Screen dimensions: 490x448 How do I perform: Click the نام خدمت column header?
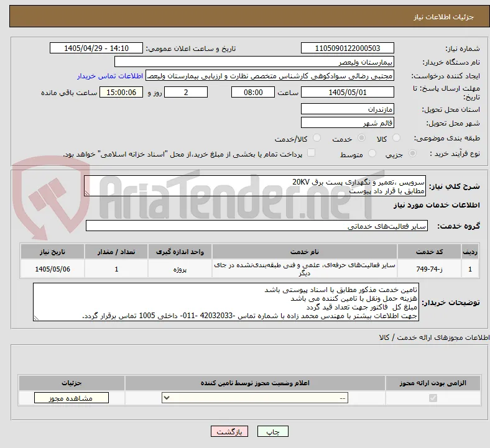[x=304, y=252]
